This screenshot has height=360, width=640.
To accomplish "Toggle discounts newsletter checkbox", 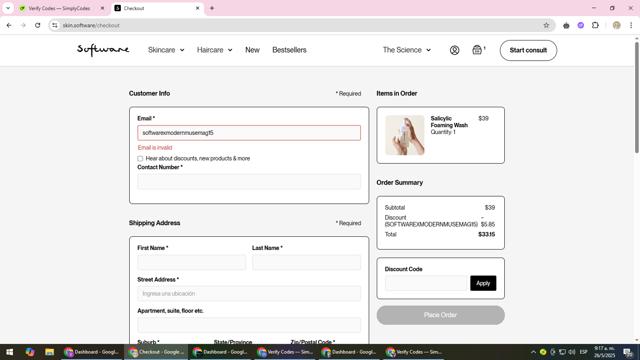I will click(x=140, y=158).
